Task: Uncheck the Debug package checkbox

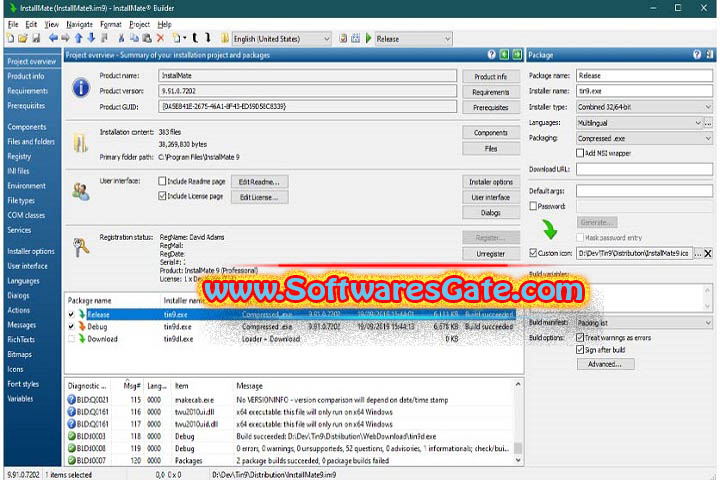Action: click(x=71, y=327)
